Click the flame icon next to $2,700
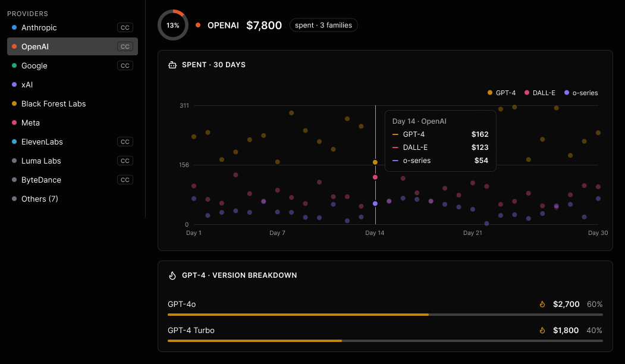This screenshot has height=364, width=625. click(x=542, y=304)
